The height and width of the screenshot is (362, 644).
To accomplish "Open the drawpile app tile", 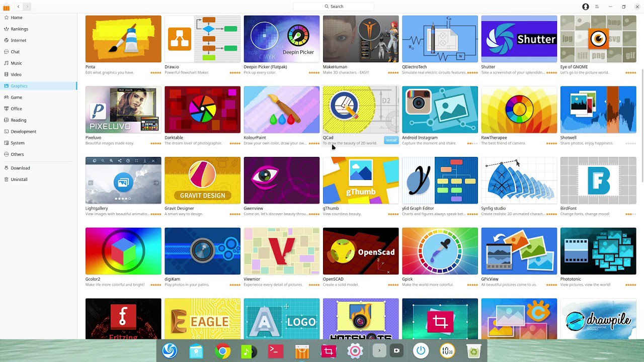I will [x=598, y=319].
